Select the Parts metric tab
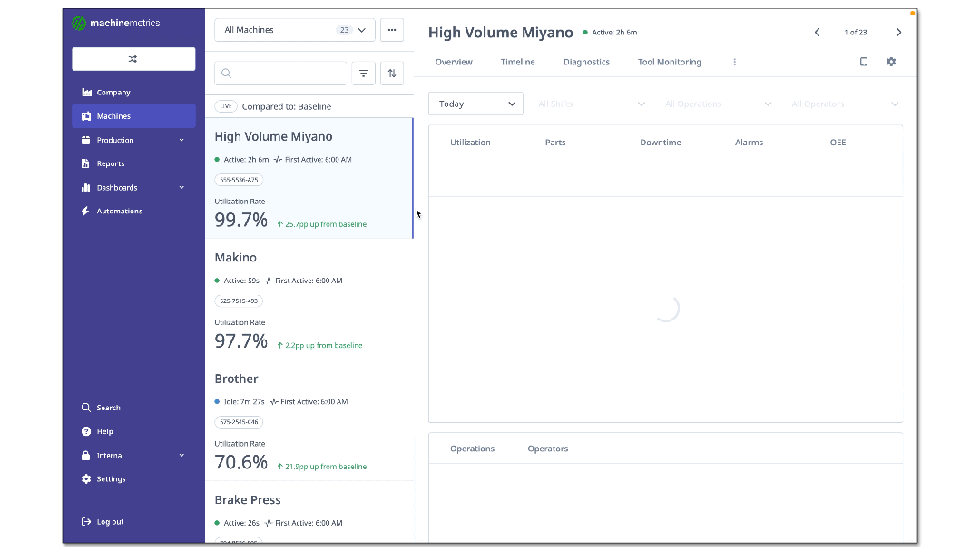 [555, 143]
